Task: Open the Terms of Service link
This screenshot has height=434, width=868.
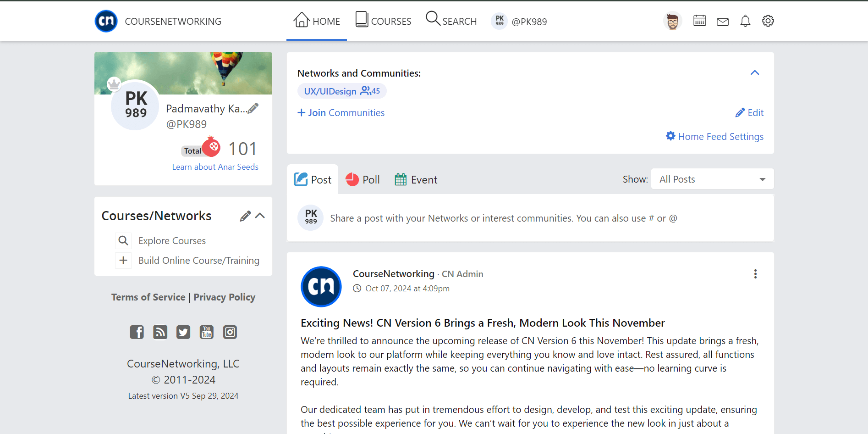Action: pos(148,297)
